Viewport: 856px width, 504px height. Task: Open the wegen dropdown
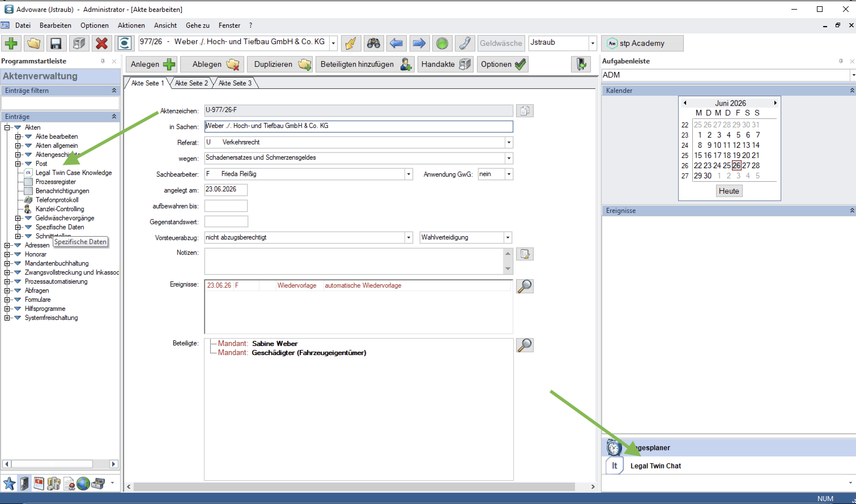(508, 158)
